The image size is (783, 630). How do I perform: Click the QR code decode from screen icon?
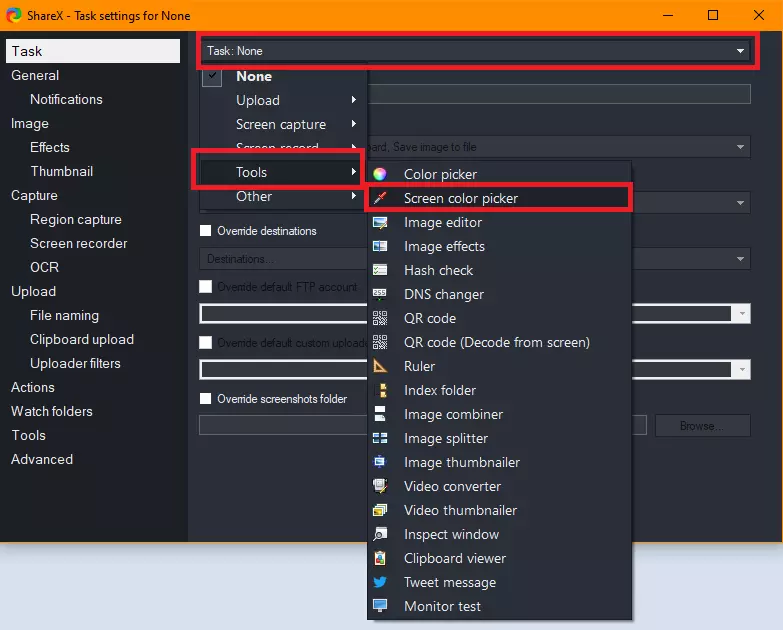(380, 342)
